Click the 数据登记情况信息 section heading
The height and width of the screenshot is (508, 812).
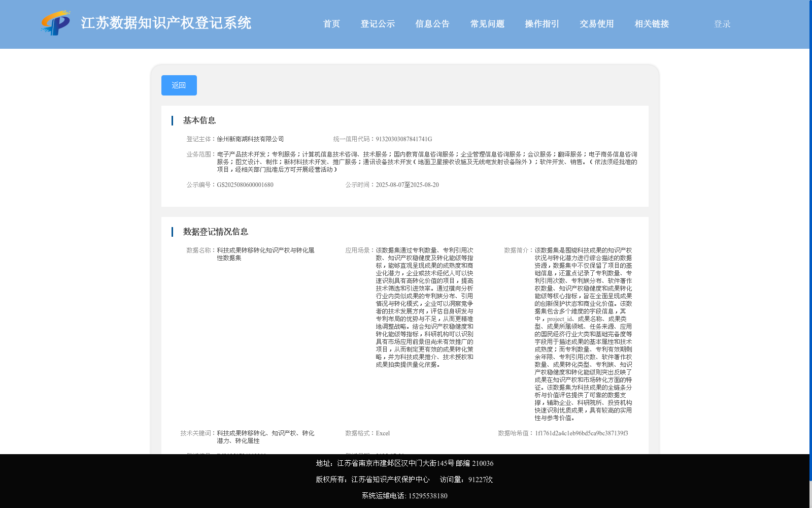click(216, 232)
